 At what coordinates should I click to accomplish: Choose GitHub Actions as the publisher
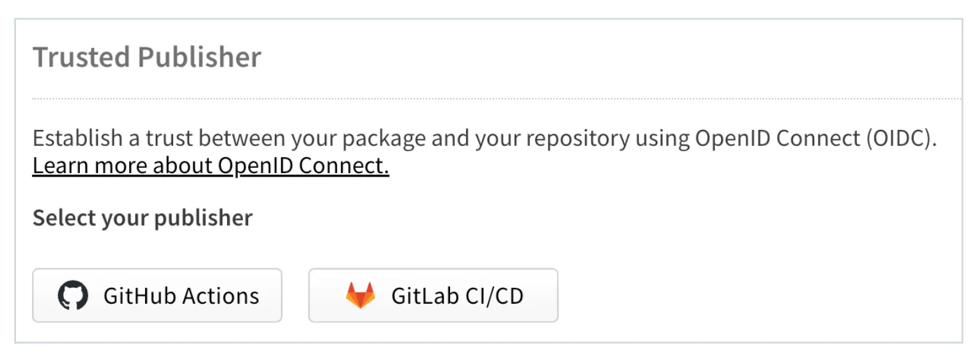(x=157, y=295)
